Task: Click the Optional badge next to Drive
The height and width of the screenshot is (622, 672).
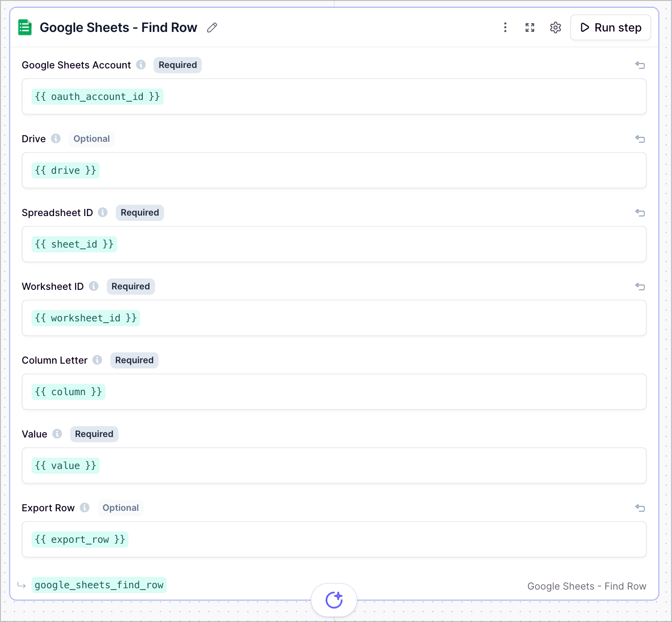Action: click(91, 139)
